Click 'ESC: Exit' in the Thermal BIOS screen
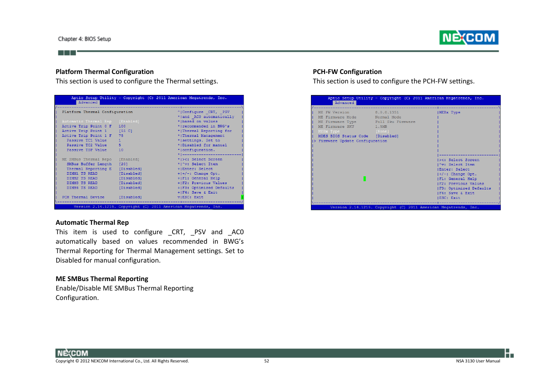Image resolution: width=557 pixels, height=392 pixels. pyautogui.click(x=193, y=197)
